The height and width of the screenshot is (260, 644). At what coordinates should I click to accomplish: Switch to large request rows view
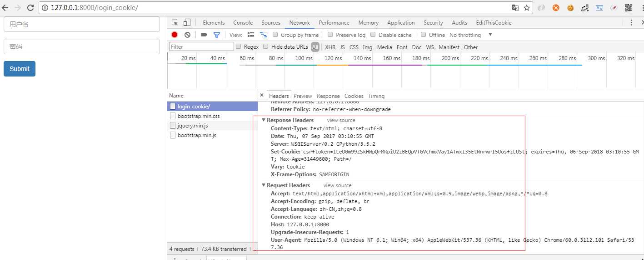(251, 35)
